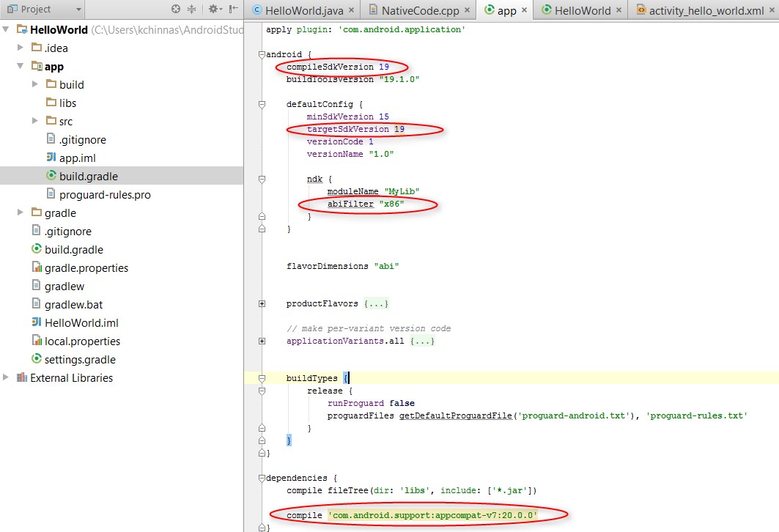This screenshot has height=532, width=779.
Task: Expand External Libraries node
Action: click(x=7, y=377)
